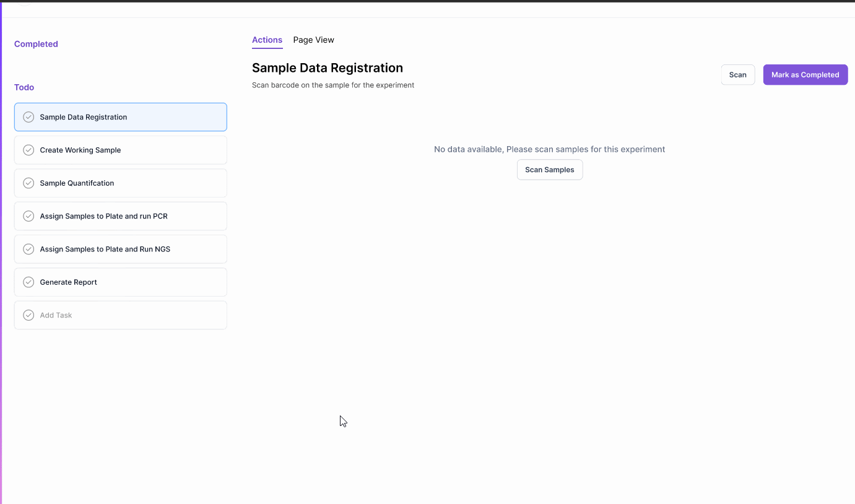Click the Add Task input field
The height and width of the screenshot is (504, 855).
[120, 315]
